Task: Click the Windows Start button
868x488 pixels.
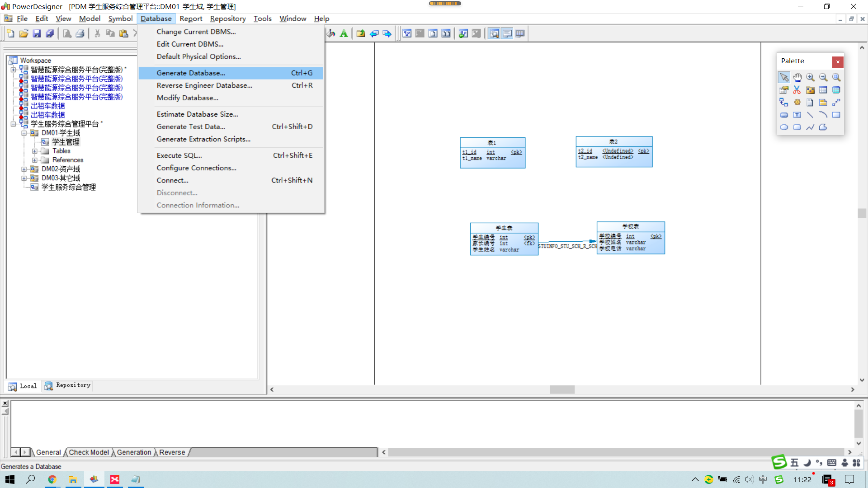Action: [x=9, y=479]
